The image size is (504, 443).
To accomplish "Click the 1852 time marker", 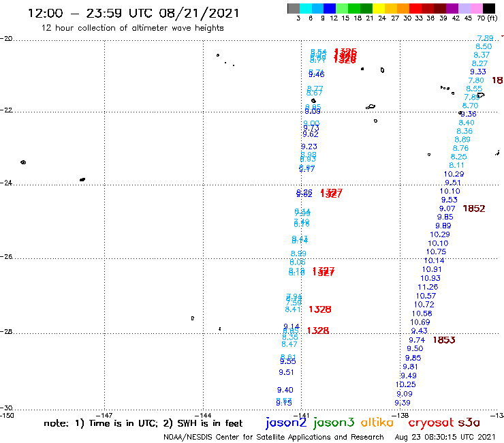I will point(474,209).
